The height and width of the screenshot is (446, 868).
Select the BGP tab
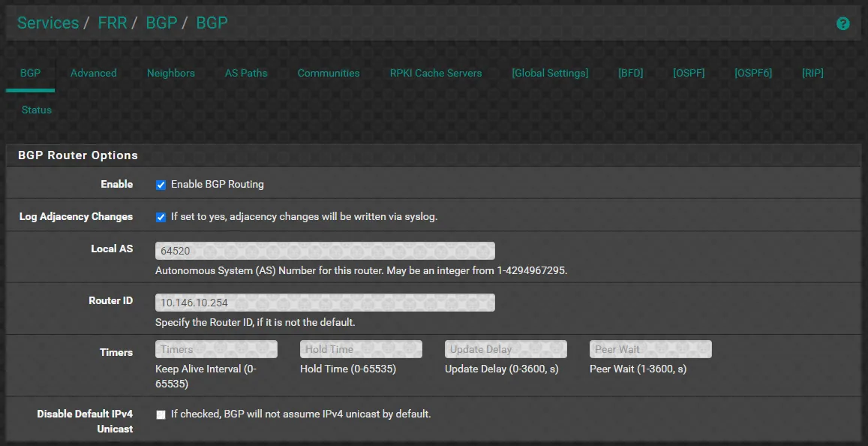pyautogui.click(x=31, y=73)
